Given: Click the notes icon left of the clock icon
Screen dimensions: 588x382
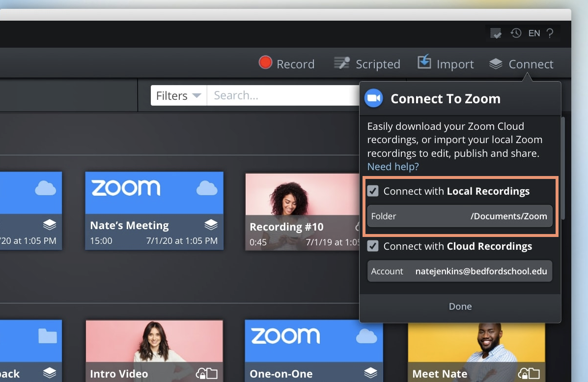Looking at the screenshot, I should coord(496,33).
